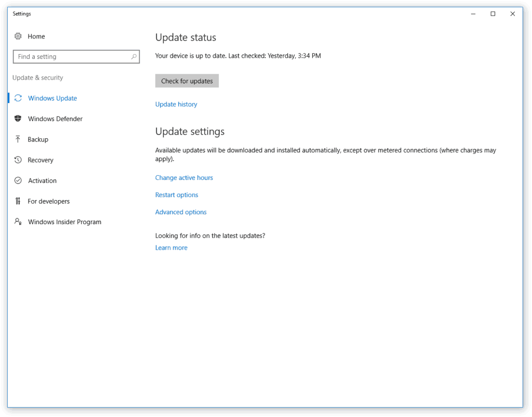Open the Update history link

coord(176,105)
